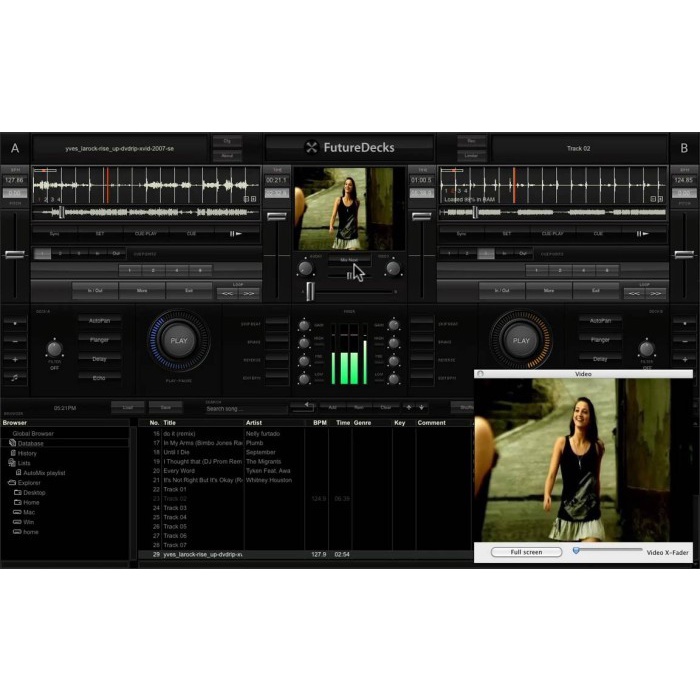The height and width of the screenshot is (700, 700).
Task: Toggle the AutoPan effect on deck B
Action: [600, 321]
